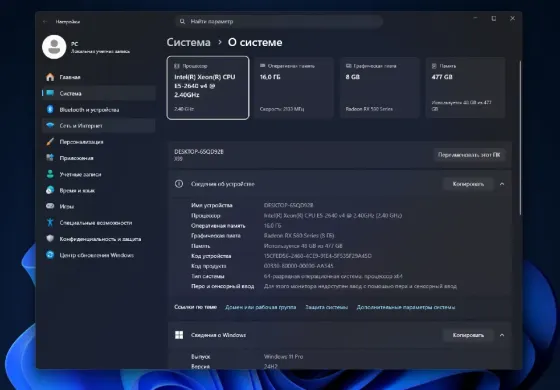Click Система in the breadcrumb
Screen dimensions: 560x390
(x=189, y=42)
